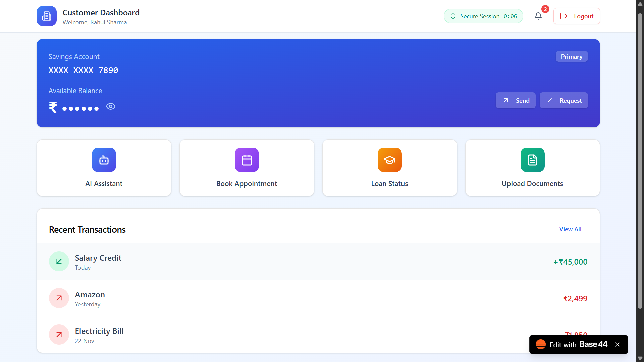Click the notification bell icon
Screen dimensions: 644x362
538,16
